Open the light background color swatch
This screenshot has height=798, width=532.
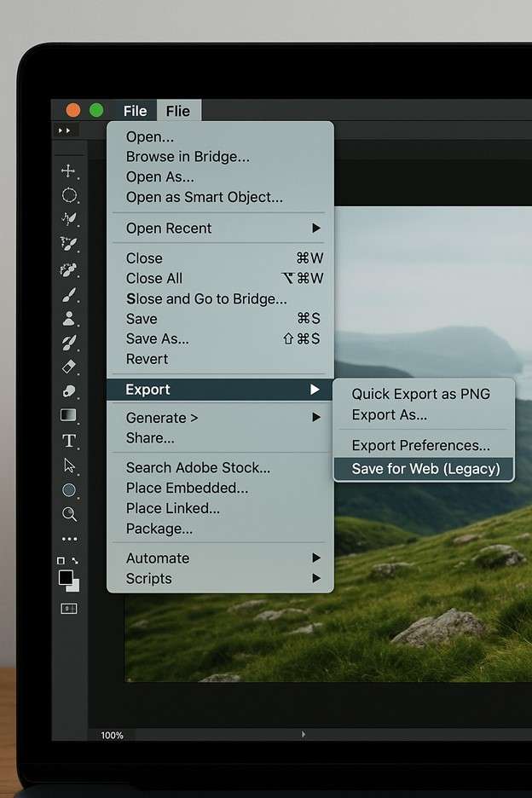74,587
